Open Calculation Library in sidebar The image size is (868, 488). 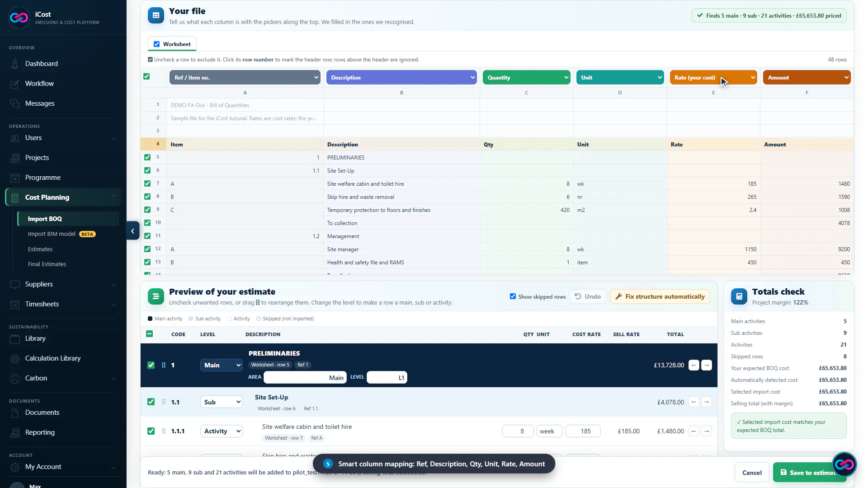(52, 358)
